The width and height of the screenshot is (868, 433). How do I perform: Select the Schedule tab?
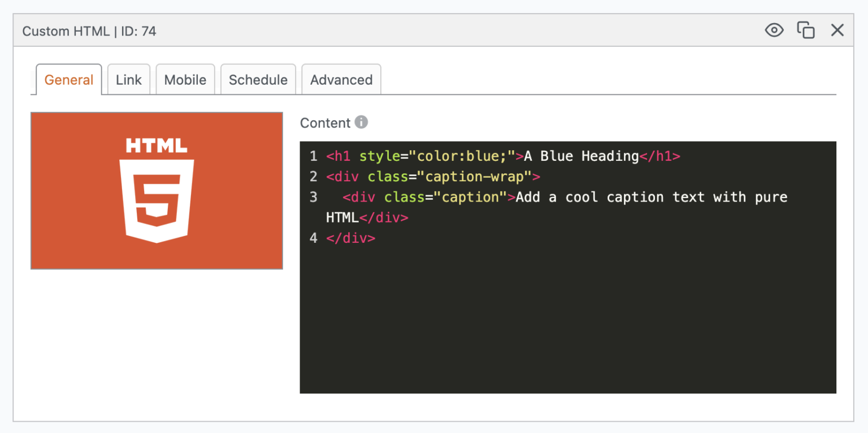258,80
